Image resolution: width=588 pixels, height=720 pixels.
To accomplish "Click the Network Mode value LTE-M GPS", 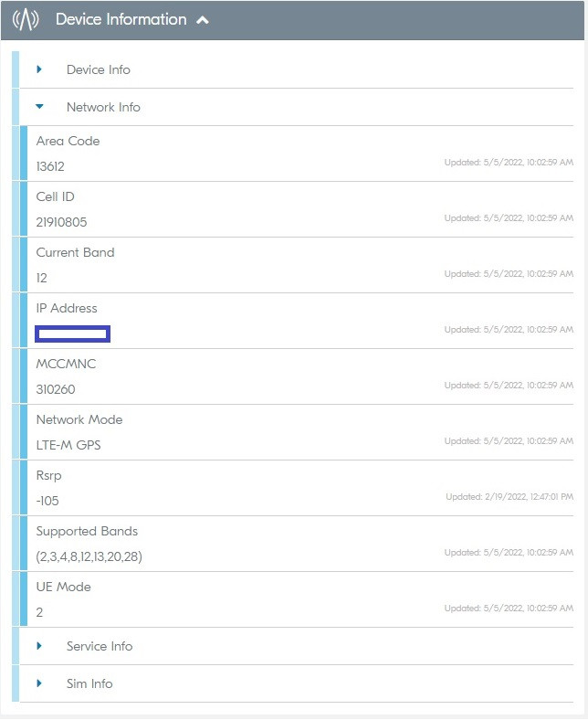I will 68,445.
